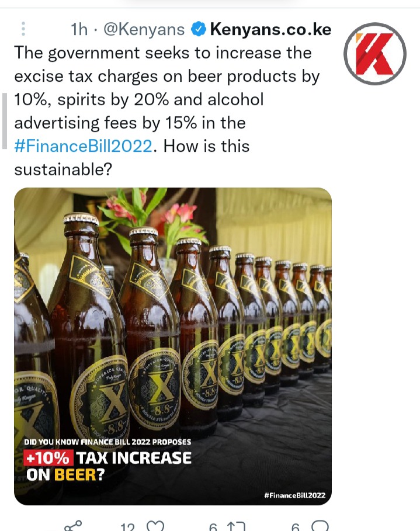Tap the share icon below the image
The height and width of the screenshot is (531, 420).
pyautogui.click(x=73, y=526)
